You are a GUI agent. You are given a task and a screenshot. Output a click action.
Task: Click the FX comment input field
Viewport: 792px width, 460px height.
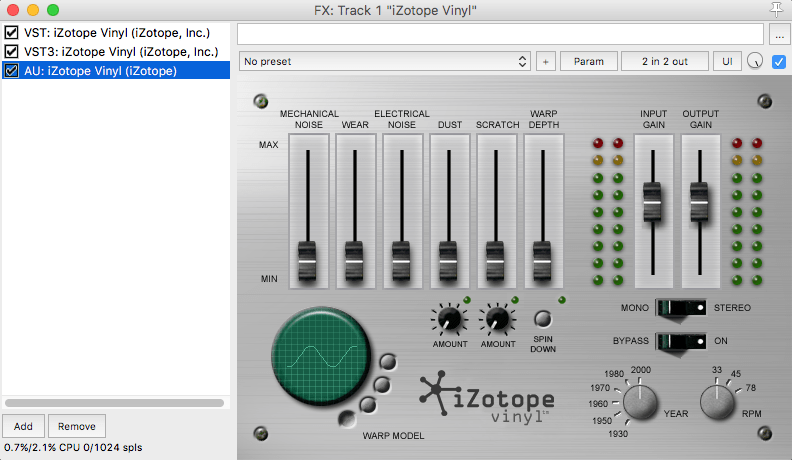(500, 34)
